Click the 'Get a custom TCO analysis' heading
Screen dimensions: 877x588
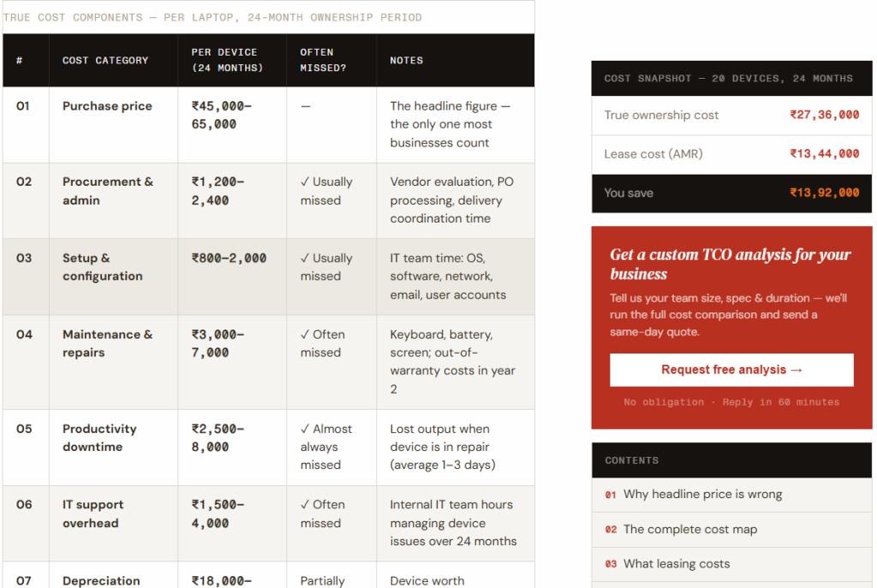click(x=730, y=264)
